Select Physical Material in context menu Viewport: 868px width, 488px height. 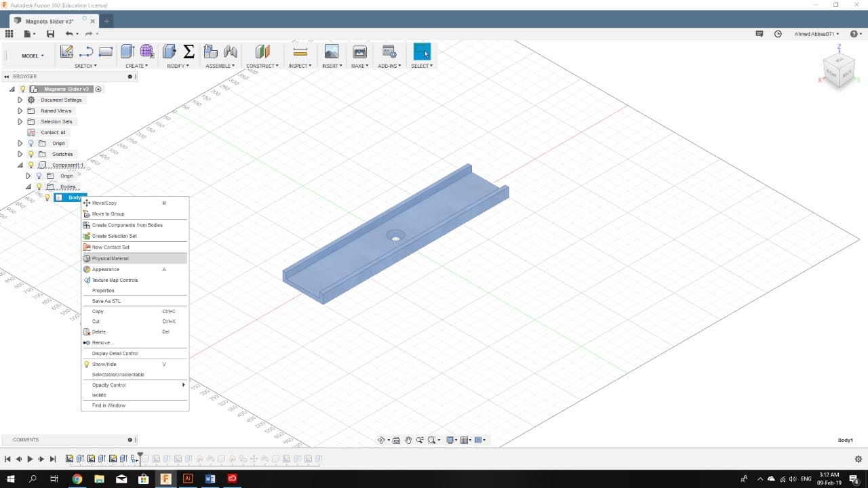pos(135,258)
